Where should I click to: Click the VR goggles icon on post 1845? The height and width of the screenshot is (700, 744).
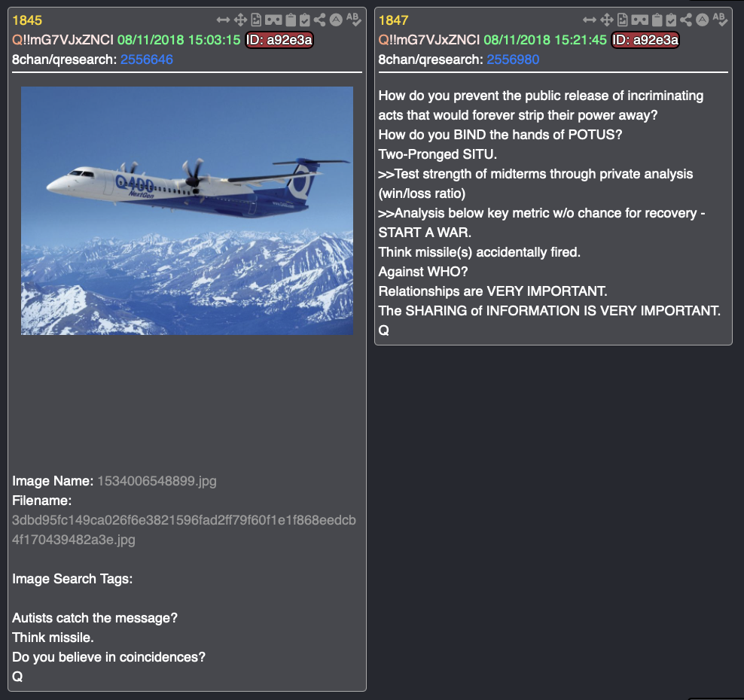(273, 20)
